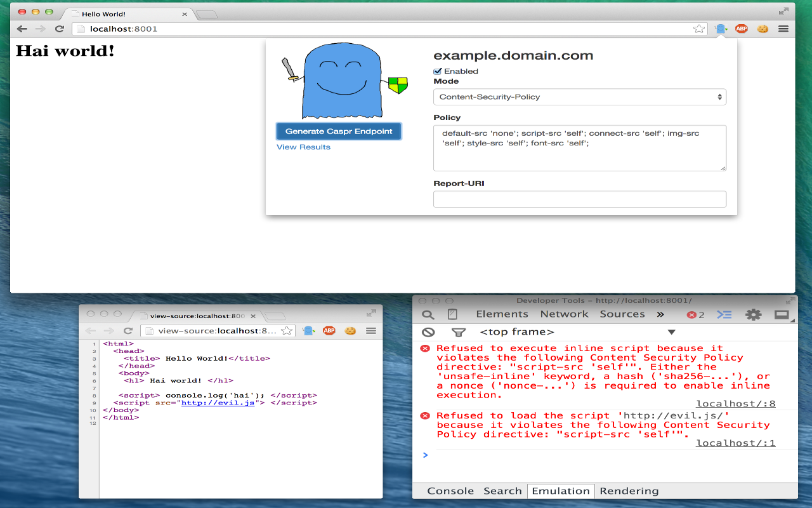812x508 pixels.
Task: Click back arrow in main browser window
Action: pyautogui.click(x=22, y=29)
